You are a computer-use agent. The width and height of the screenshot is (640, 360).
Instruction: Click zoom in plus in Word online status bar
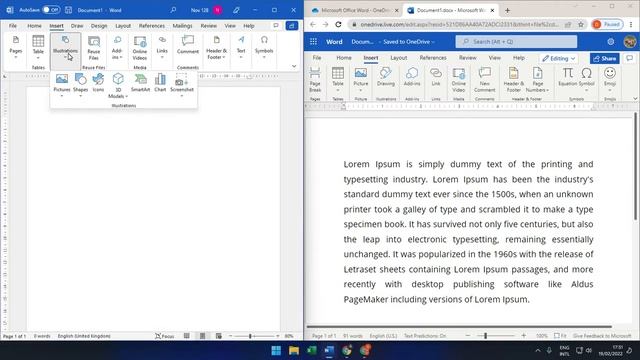524,336
